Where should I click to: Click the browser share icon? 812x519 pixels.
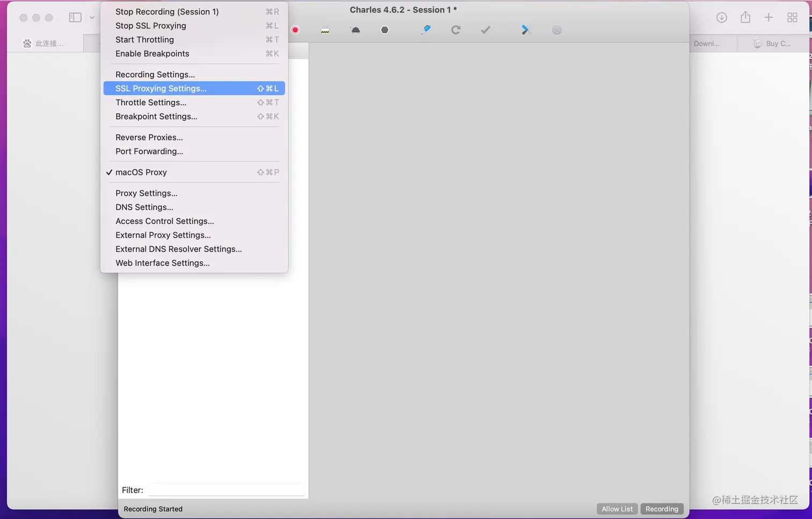(745, 17)
